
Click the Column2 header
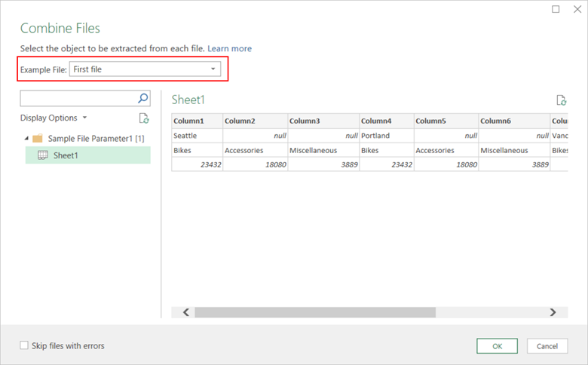tap(256, 121)
